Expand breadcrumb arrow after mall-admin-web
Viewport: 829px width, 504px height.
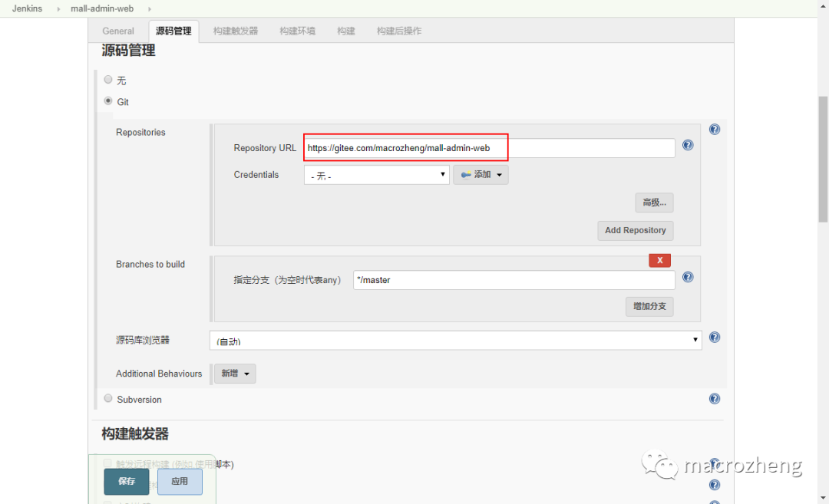[150, 9]
